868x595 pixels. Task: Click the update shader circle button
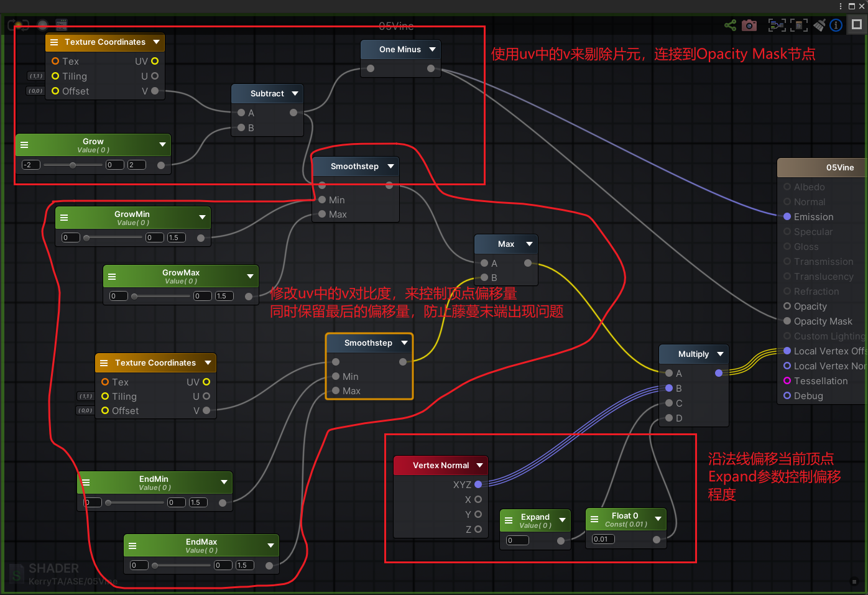[42, 25]
